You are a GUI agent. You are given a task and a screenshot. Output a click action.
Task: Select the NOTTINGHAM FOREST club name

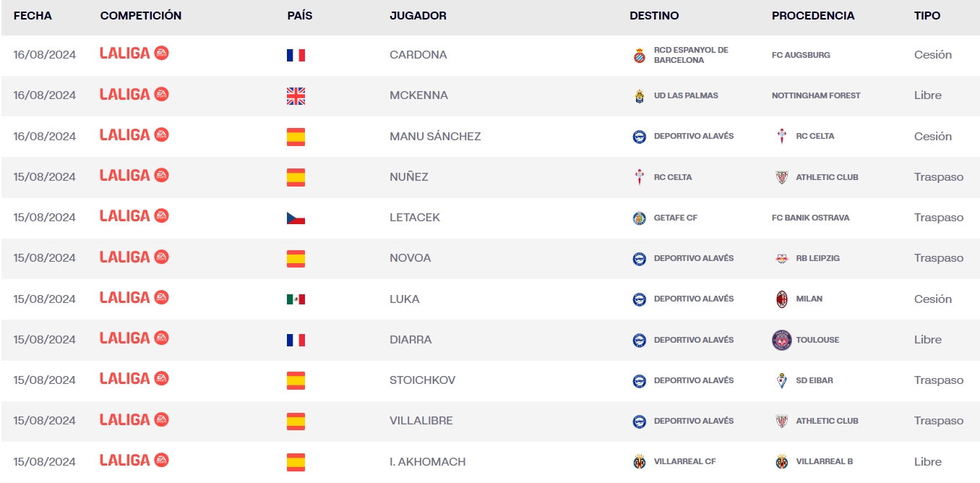pyautogui.click(x=816, y=95)
